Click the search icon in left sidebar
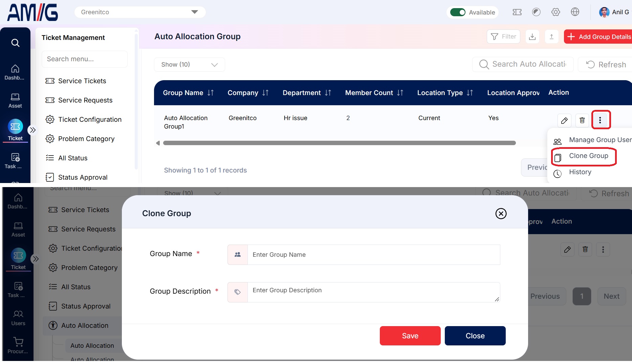The image size is (632, 364). point(15,43)
